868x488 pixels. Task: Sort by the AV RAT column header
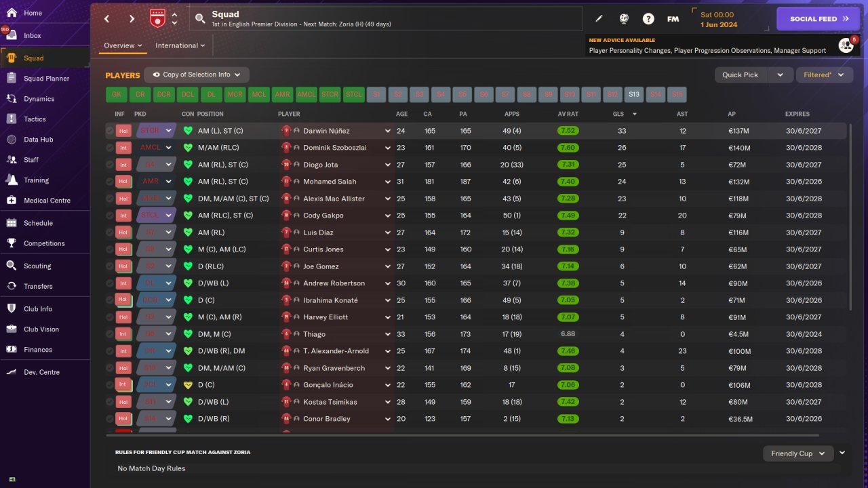click(568, 114)
